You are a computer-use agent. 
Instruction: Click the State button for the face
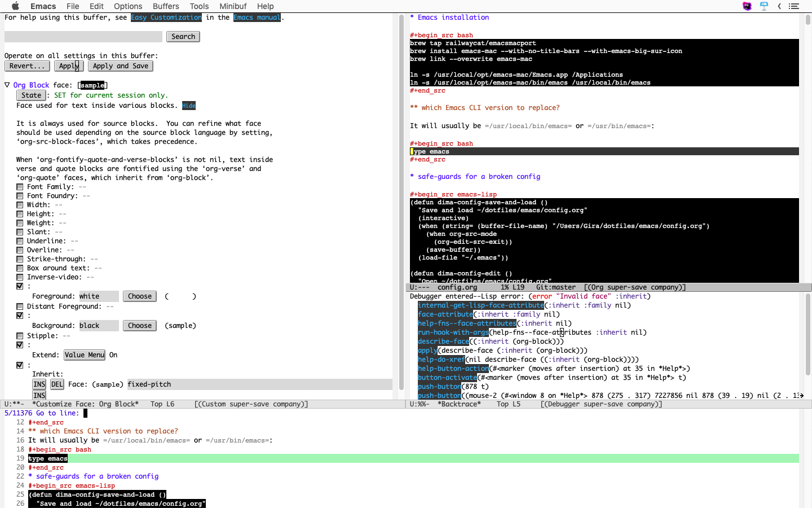tap(31, 95)
